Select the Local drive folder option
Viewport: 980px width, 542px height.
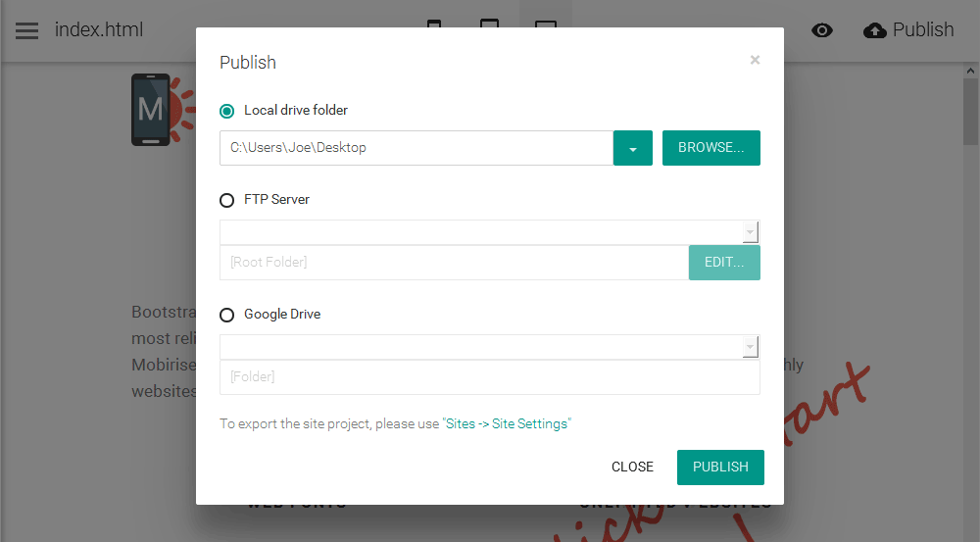coord(227,111)
